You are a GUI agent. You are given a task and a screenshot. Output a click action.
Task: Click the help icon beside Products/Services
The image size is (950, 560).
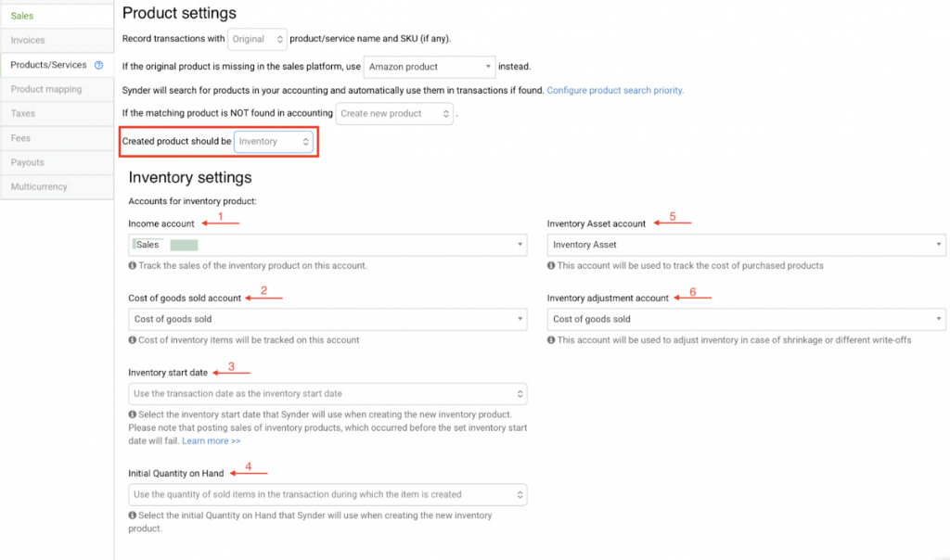tap(100, 65)
